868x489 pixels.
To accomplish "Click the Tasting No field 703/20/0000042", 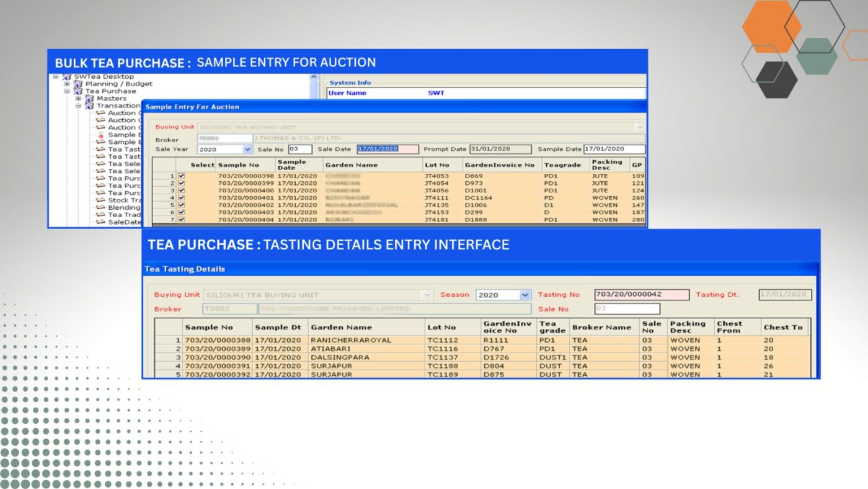I will [x=642, y=295].
